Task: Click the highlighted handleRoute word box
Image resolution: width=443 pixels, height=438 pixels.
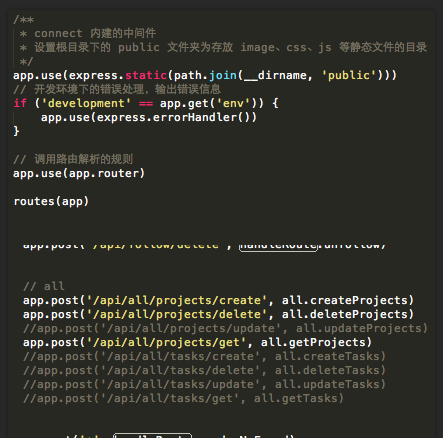Action: tap(278, 246)
